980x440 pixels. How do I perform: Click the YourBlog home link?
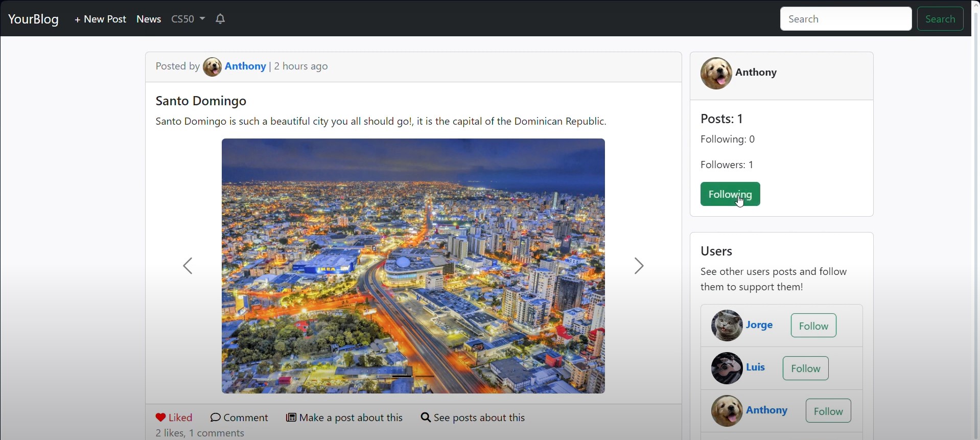point(34,19)
